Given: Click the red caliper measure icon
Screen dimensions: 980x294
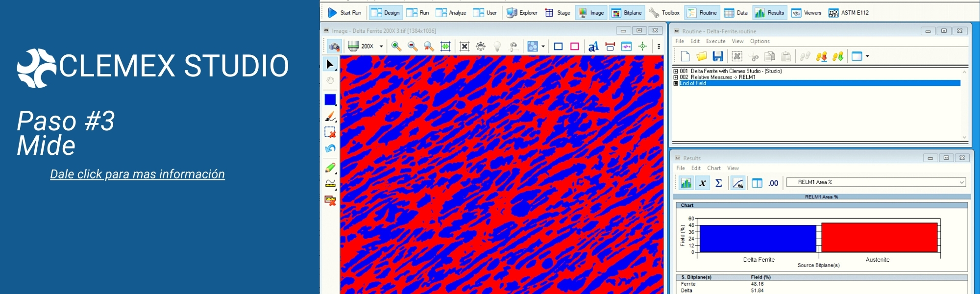Looking at the screenshot, I should pyautogui.click(x=610, y=47).
